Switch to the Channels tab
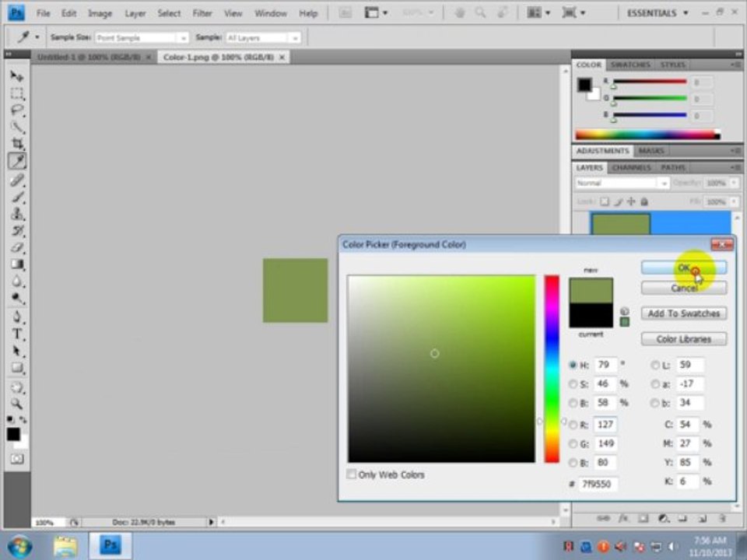The image size is (747, 560). (x=631, y=168)
